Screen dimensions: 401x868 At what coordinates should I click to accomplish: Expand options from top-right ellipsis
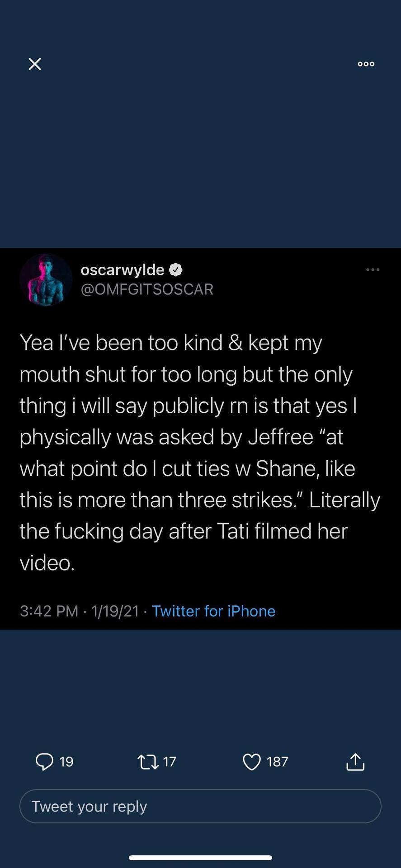(365, 64)
